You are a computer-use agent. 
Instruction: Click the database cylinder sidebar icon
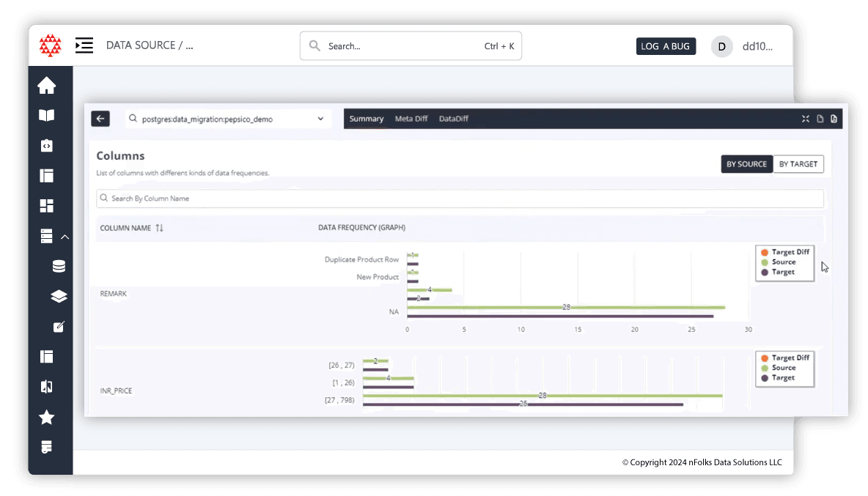click(59, 267)
